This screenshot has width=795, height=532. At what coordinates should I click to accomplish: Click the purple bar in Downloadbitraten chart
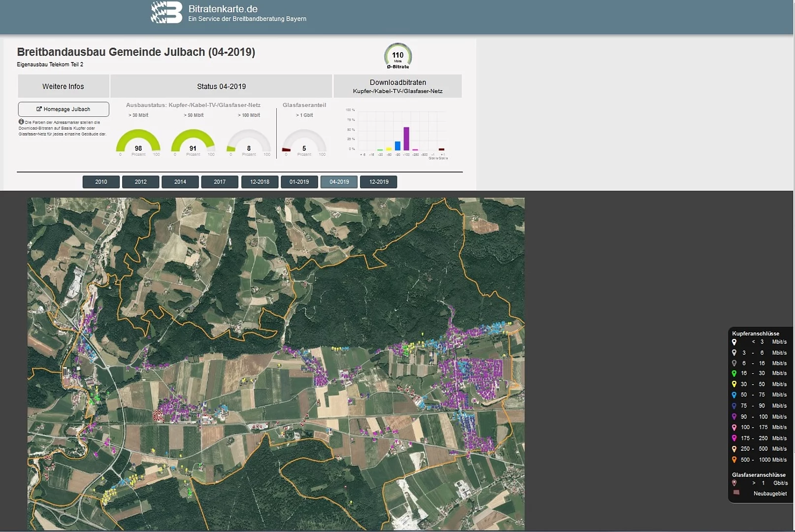pyautogui.click(x=406, y=139)
